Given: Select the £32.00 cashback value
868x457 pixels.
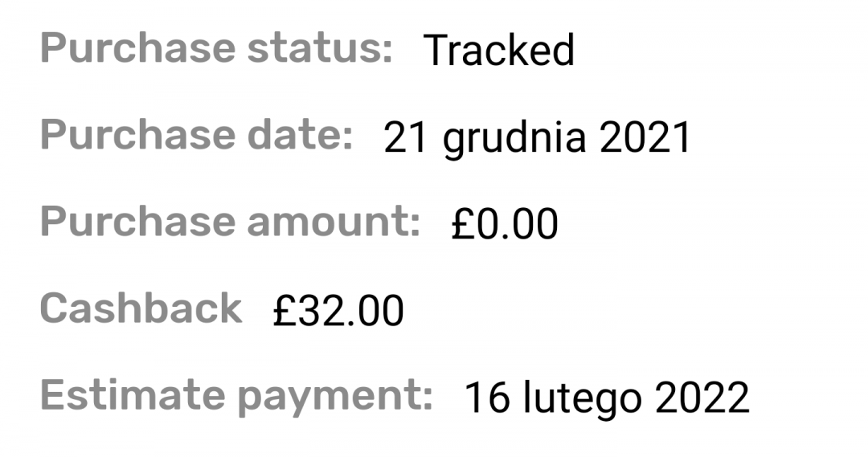Looking at the screenshot, I should click(338, 312).
